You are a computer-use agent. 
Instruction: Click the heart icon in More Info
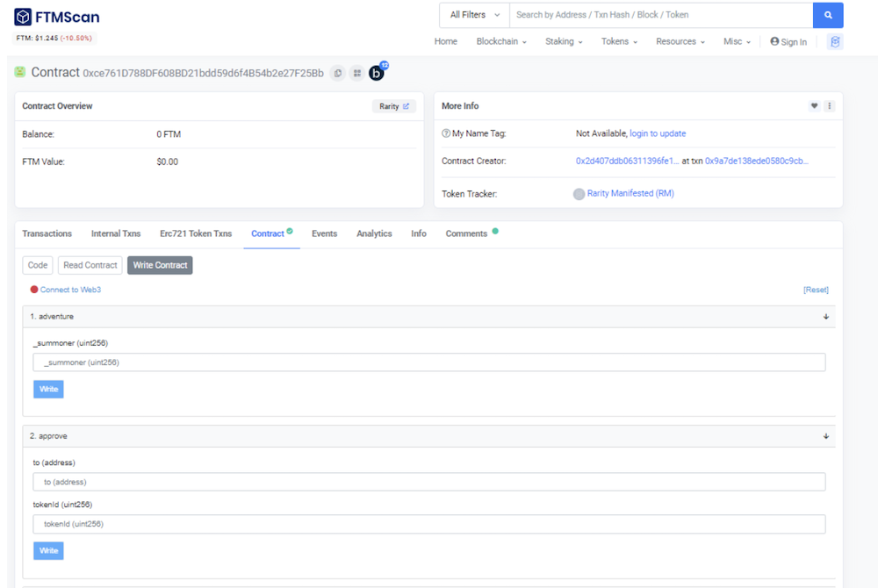click(814, 105)
